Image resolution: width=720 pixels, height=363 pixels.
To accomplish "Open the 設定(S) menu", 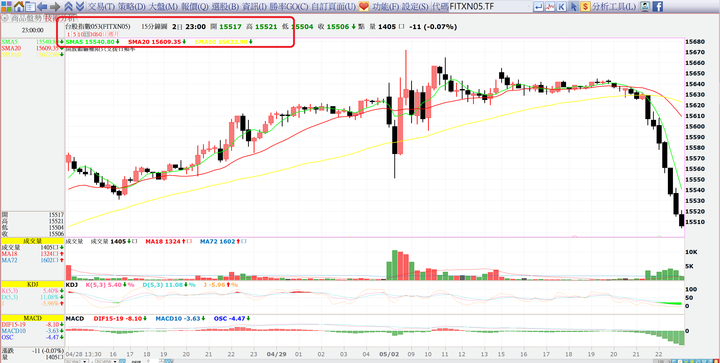I will coord(415,6).
